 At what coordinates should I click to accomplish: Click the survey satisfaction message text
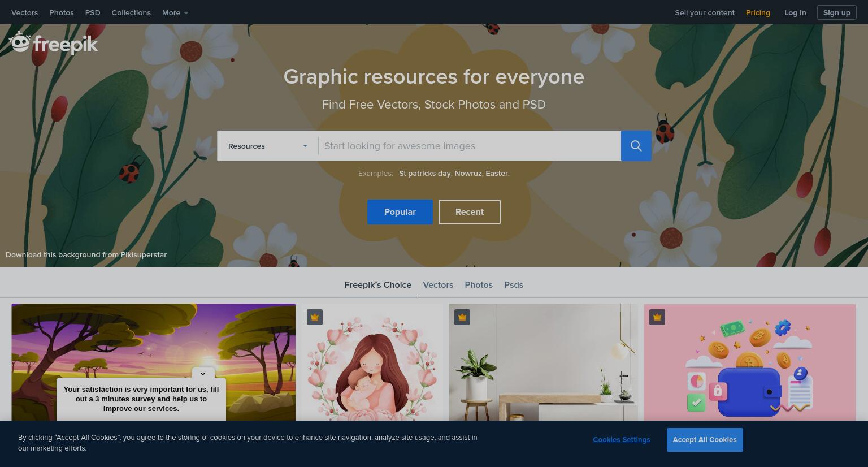coord(141,399)
